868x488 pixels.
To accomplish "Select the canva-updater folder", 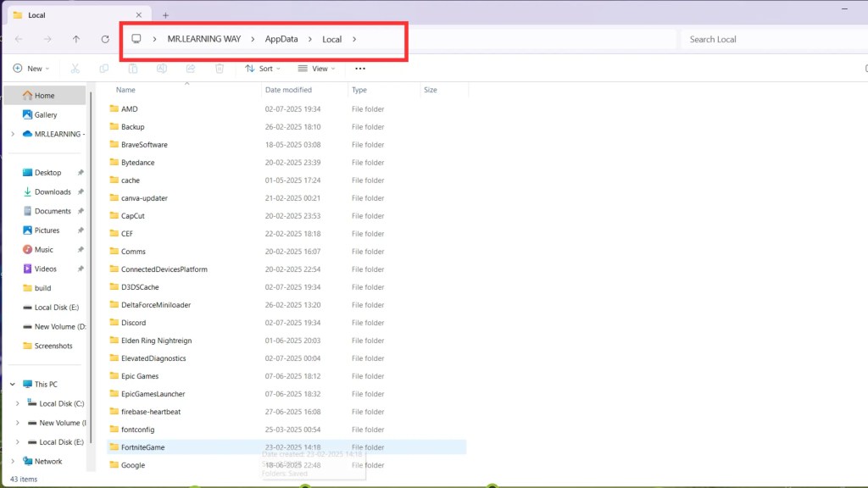I will pyautogui.click(x=144, y=198).
